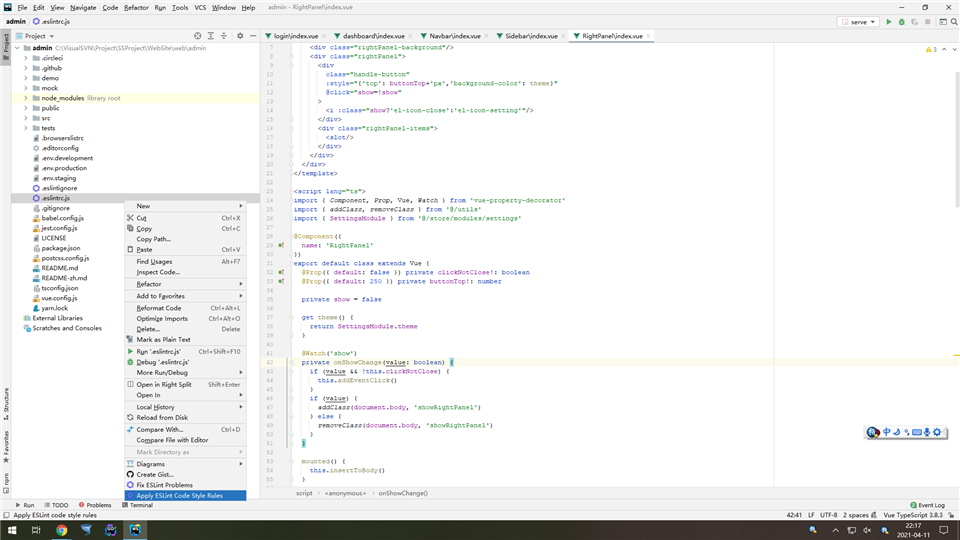This screenshot has width=960, height=540.
Task: Choose Open in Right Split
Action: pos(186,384)
